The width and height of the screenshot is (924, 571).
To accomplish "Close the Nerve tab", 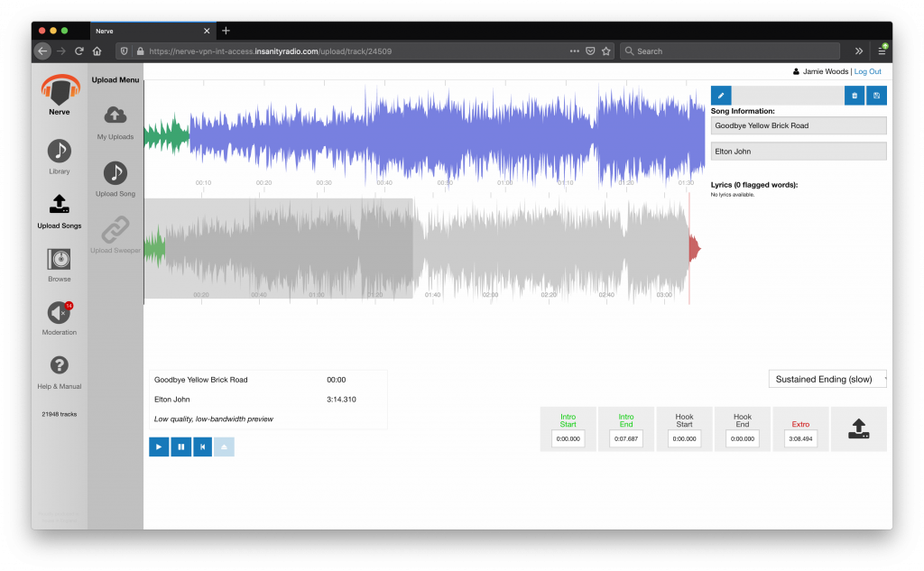I will click(x=207, y=32).
